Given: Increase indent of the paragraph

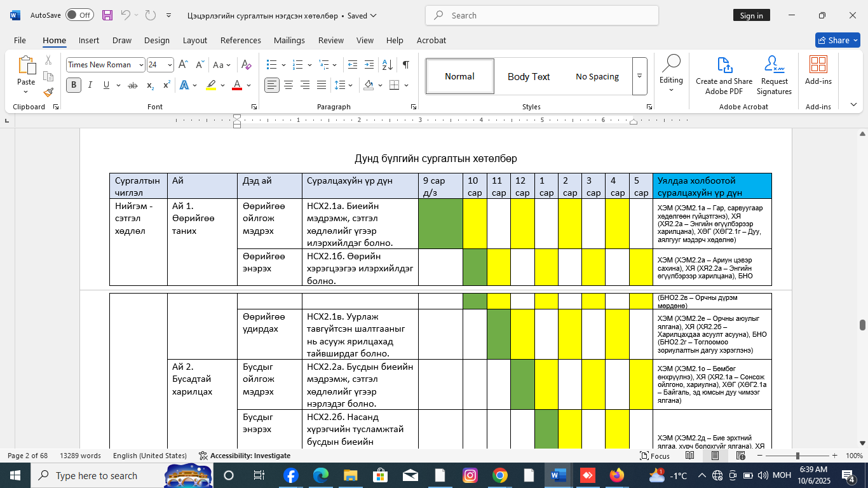Looking at the screenshot, I should 369,65.
